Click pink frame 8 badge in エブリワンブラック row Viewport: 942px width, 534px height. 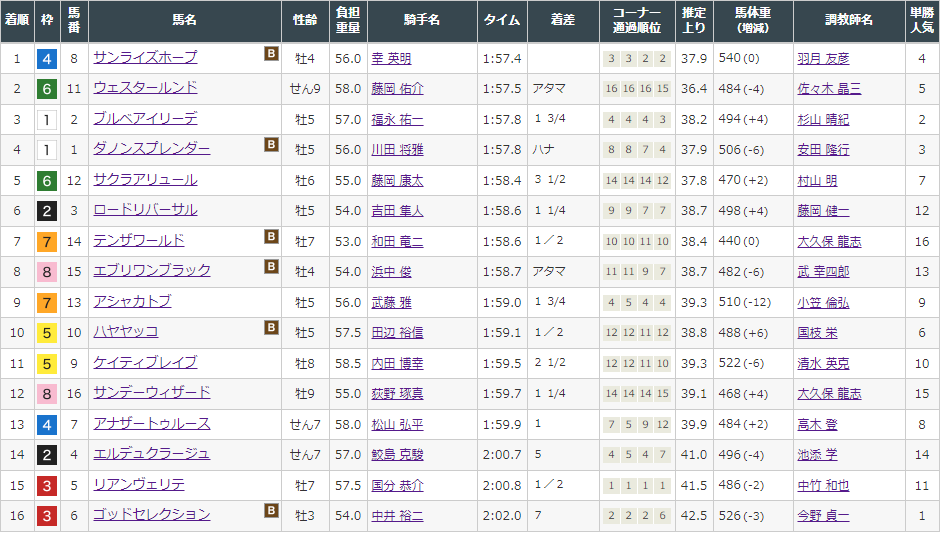pyautogui.click(x=47, y=272)
